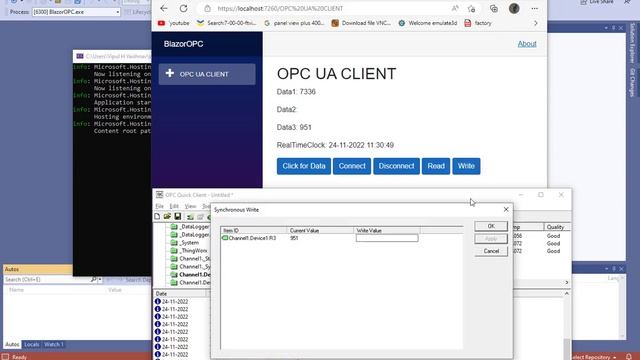
Task: Select the _ThingWorx tree item
Action: 193,251
